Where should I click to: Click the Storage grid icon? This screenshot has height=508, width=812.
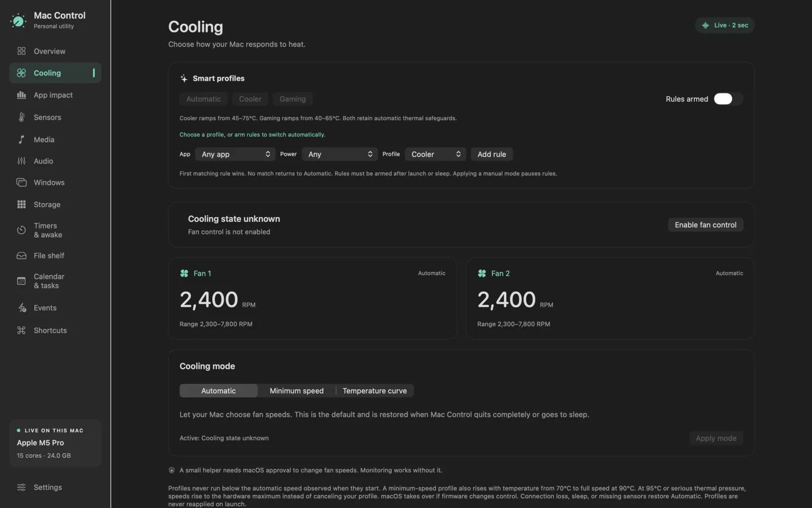pos(21,204)
